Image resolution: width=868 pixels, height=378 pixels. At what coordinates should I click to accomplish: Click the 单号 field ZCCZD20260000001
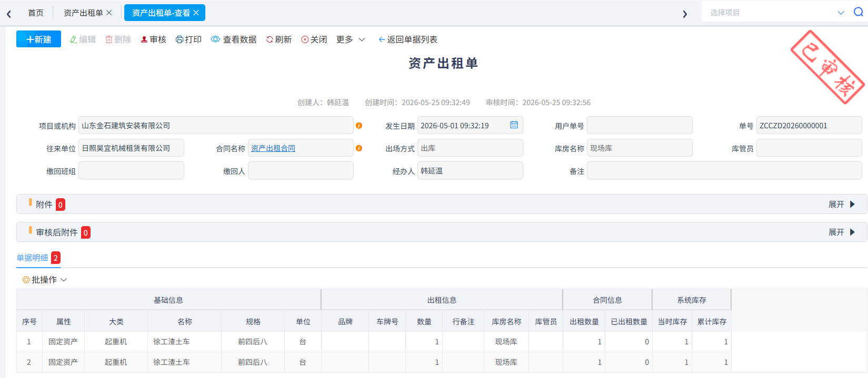[809, 125]
